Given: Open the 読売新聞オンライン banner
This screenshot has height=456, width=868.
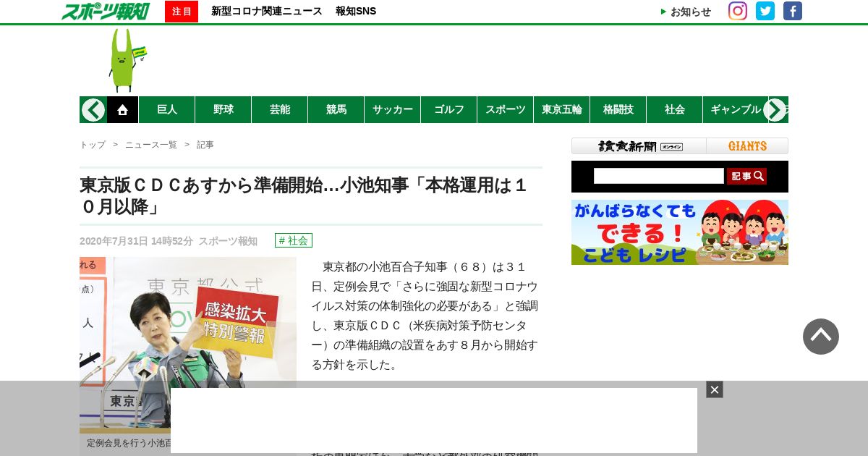Looking at the screenshot, I should point(639,145).
